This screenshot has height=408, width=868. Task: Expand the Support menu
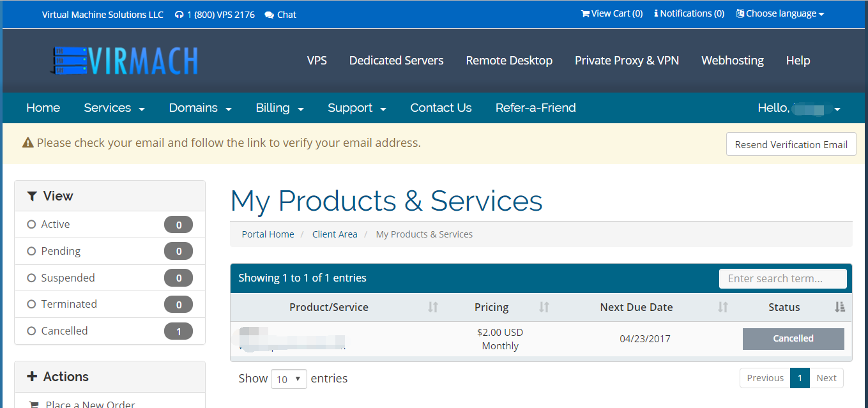[x=357, y=108]
